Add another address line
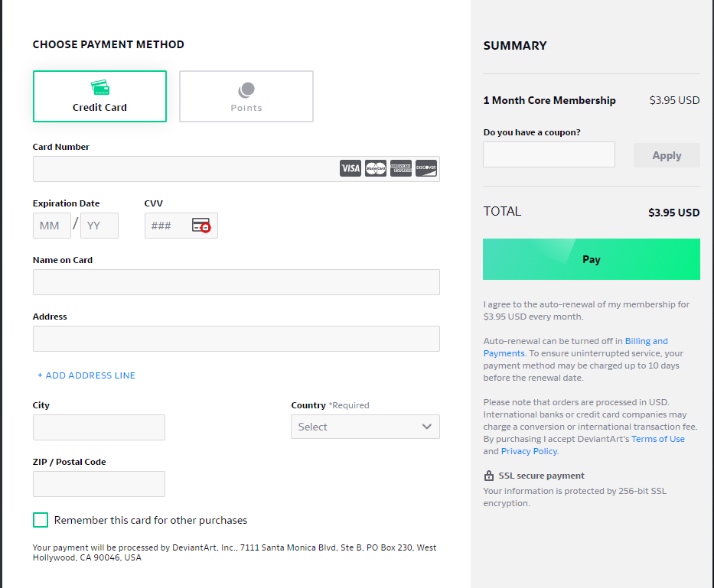Viewport: 714px width, 588px height. tap(86, 375)
